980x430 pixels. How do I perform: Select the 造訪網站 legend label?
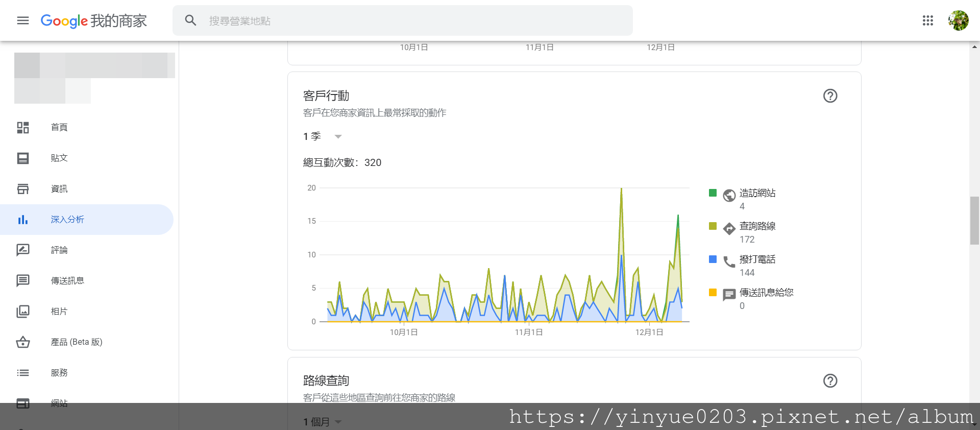coord(757,193)
